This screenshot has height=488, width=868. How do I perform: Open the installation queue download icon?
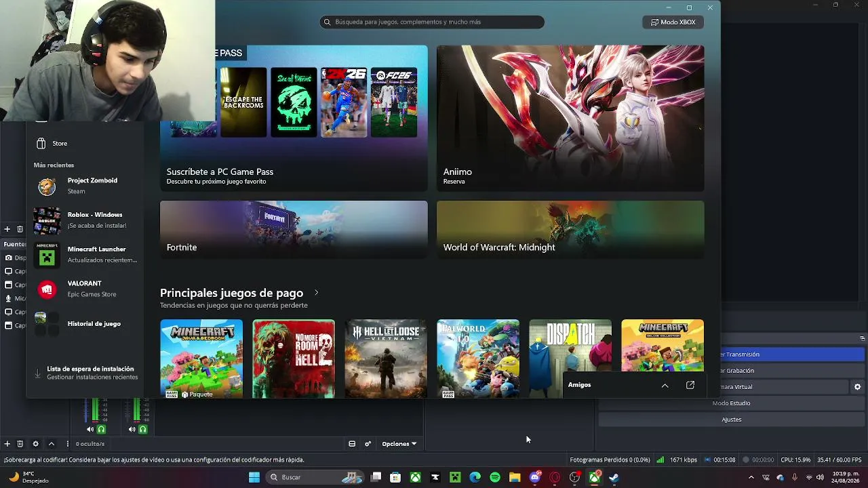pyautogui.click(x=38, y=373)
